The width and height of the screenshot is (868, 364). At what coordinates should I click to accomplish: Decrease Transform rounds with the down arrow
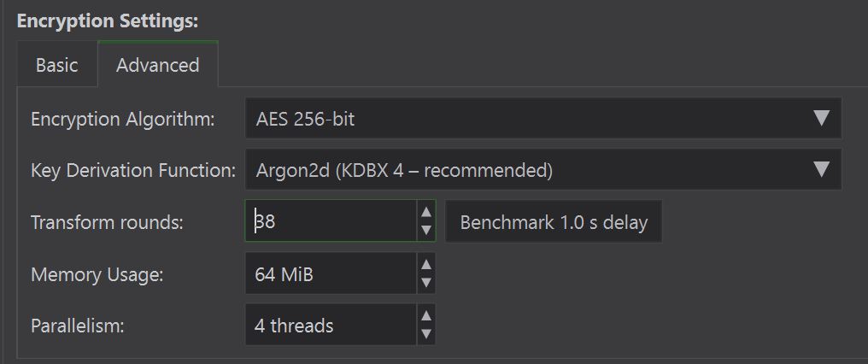coord(426,232)
